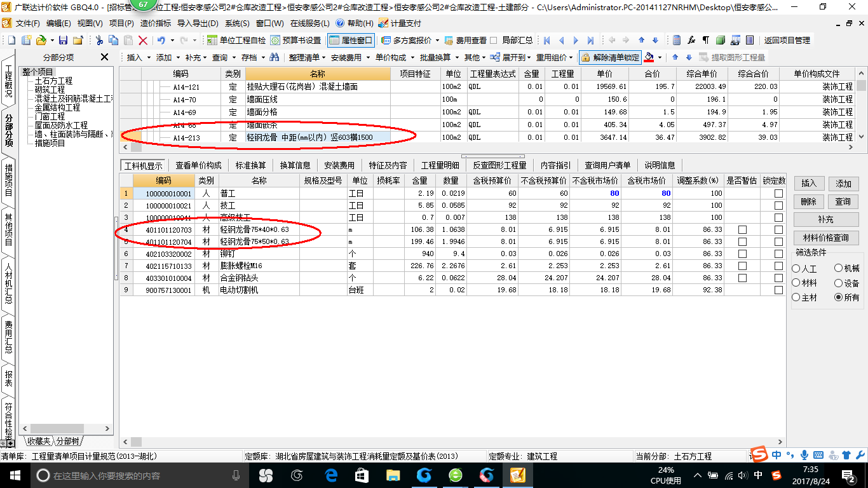The width and height of the screenshot is (868, 488).
Task: Open the 展开到 dropdown
Action: tap(512, 57)
